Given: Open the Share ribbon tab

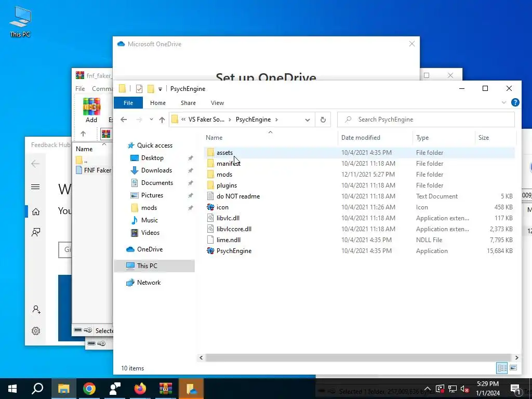Looking at the screenshot, I should [x=188, y=103].
